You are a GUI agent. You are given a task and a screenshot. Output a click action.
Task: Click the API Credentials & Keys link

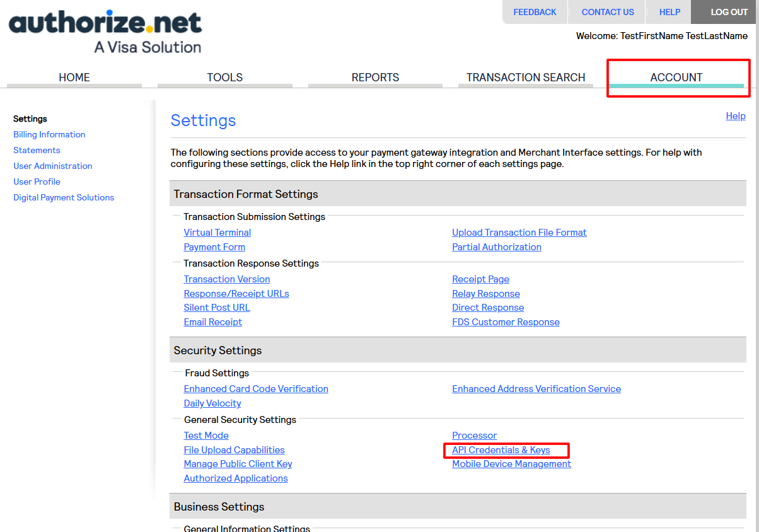tap(501, 450)
